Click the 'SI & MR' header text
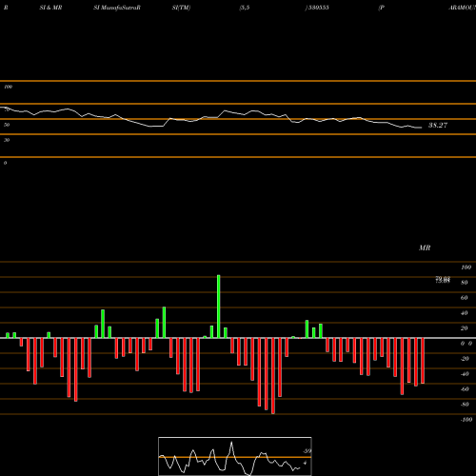Image resolution: width=476 pixels, height=476 pixels. click(x=50, y=8)
